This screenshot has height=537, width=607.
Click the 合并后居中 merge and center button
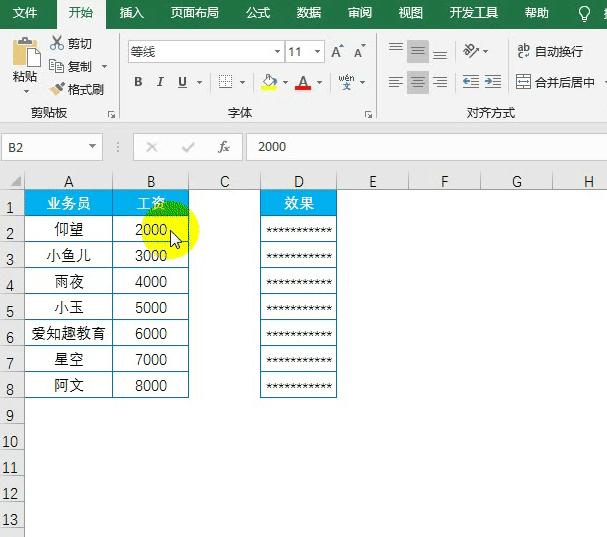point(555,82)
